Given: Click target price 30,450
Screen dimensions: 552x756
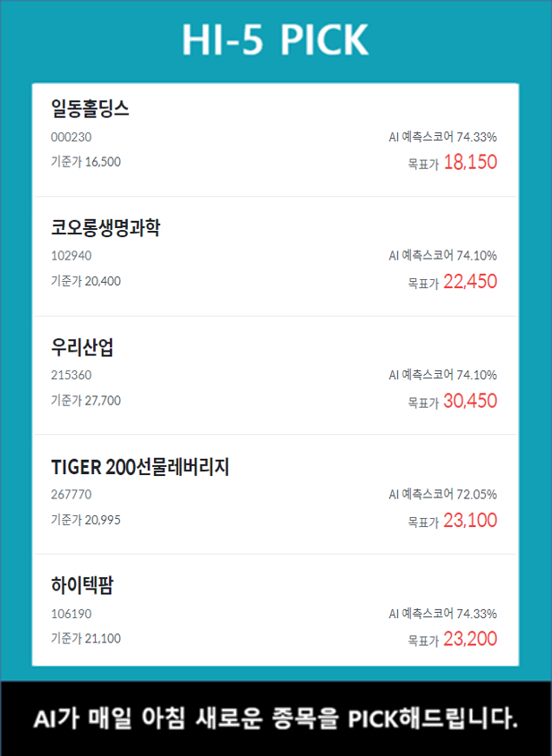Looking at the screenshot, I should coord(470,401).
